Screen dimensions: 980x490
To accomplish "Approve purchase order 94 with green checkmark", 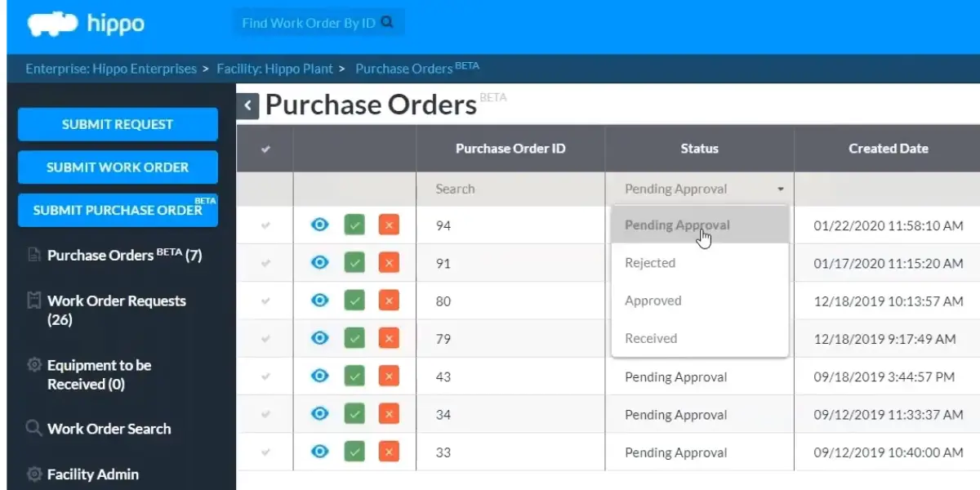I will [354, 225].
